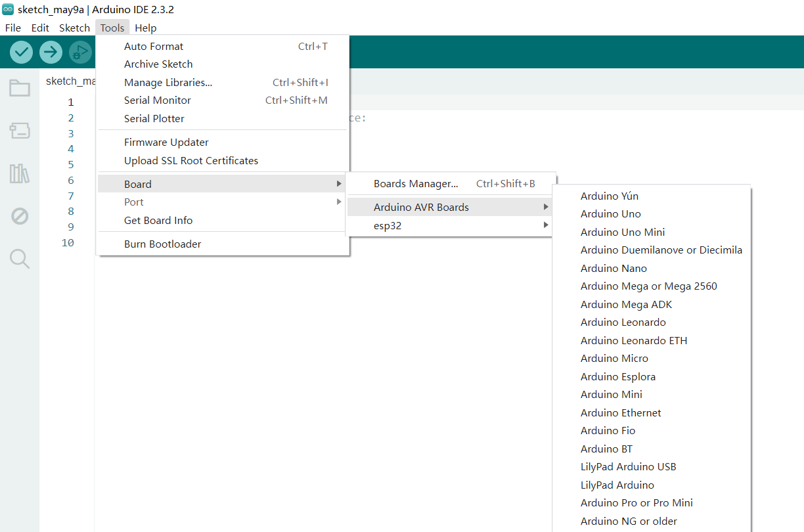Select Arduino Pro or Pro Mini
The image size is (804, 532).
(x=651, y=503)
